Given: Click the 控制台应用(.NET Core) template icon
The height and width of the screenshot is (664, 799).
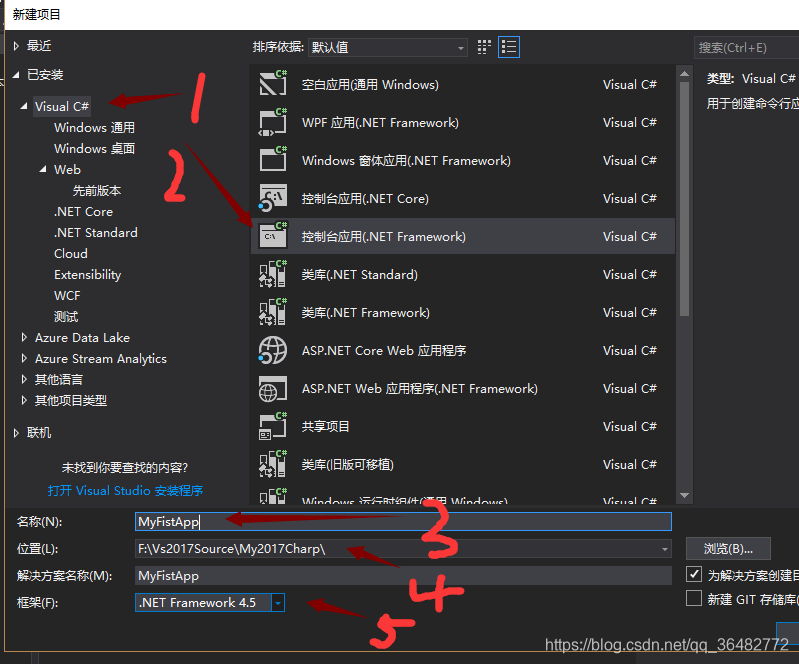Looking at the screenshot, I should point(273,198).
